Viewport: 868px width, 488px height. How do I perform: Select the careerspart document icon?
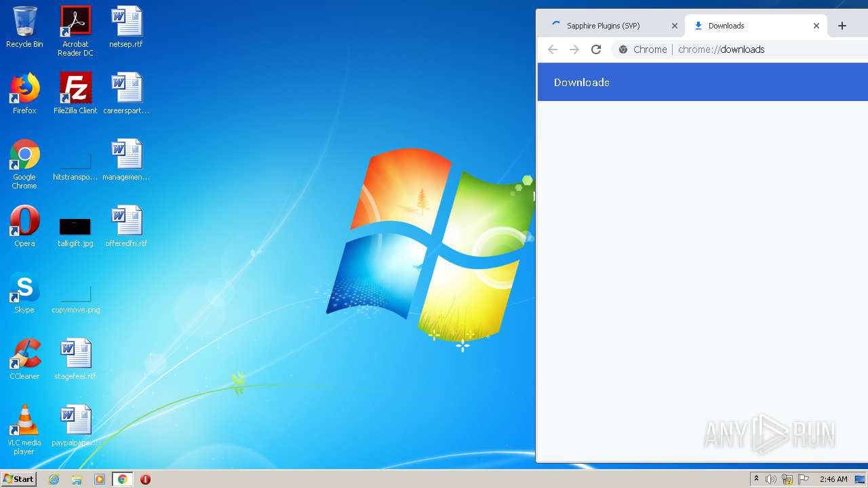(126, 94)
